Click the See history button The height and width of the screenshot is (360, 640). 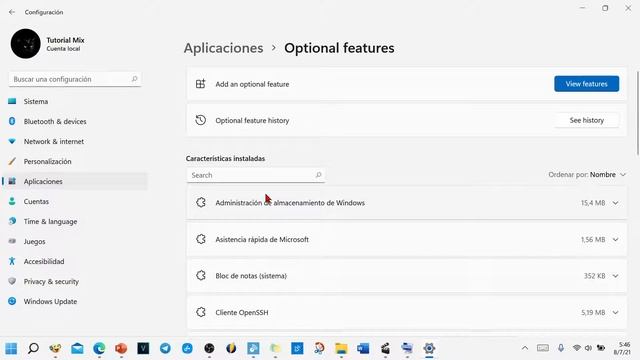(x=587, y=120)
